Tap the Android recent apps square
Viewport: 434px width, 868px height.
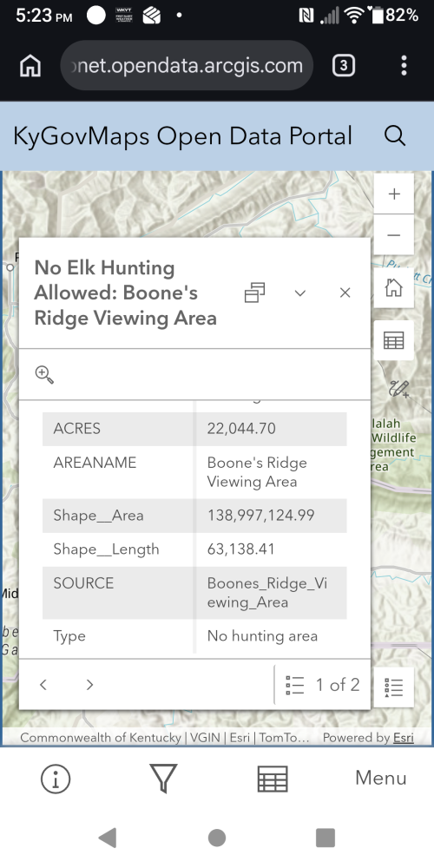pyautogui.click(x=325, y=838)
